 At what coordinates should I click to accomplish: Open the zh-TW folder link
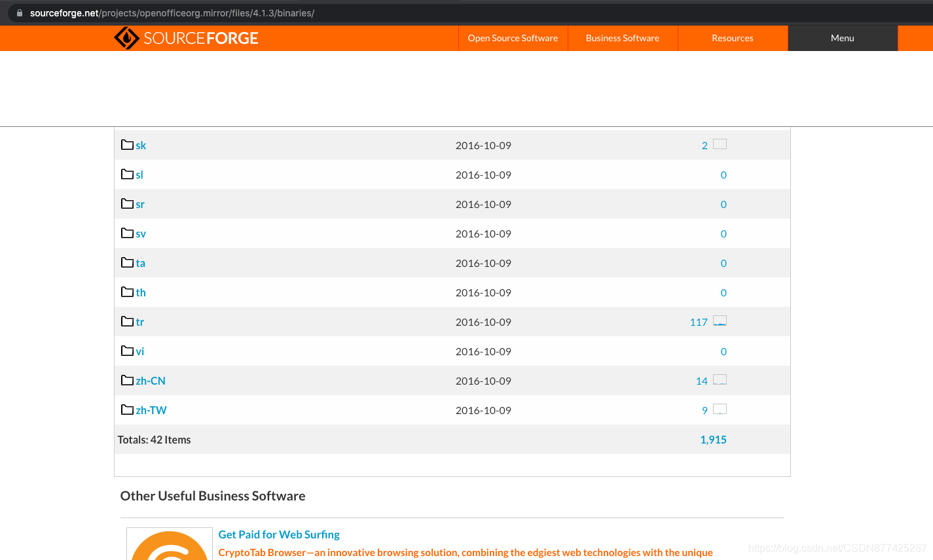coord(151,410)
